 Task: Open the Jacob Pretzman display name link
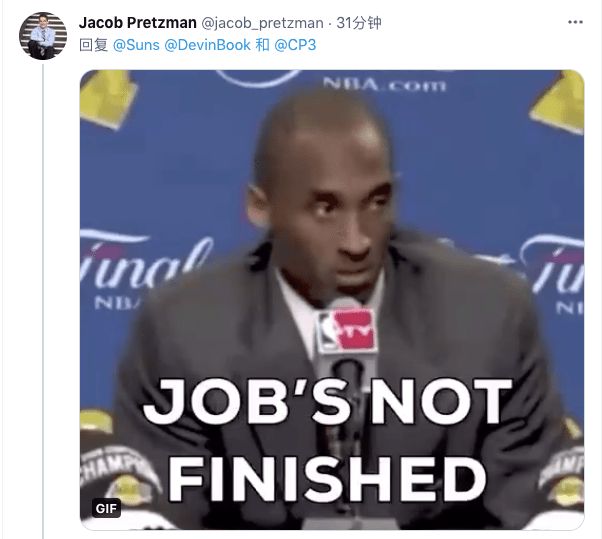tap(137, 23)
